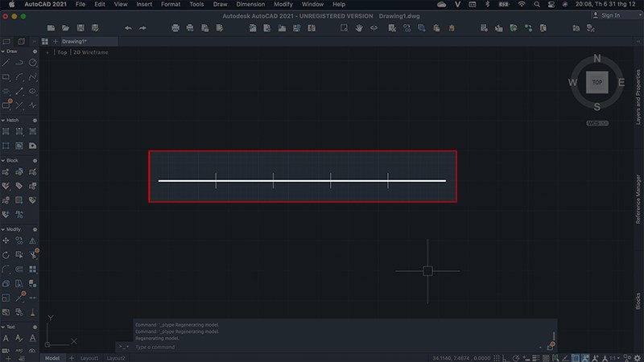Click the Redo arrow in toolbar
Screen dimensions: 644x362
point(142,28)
